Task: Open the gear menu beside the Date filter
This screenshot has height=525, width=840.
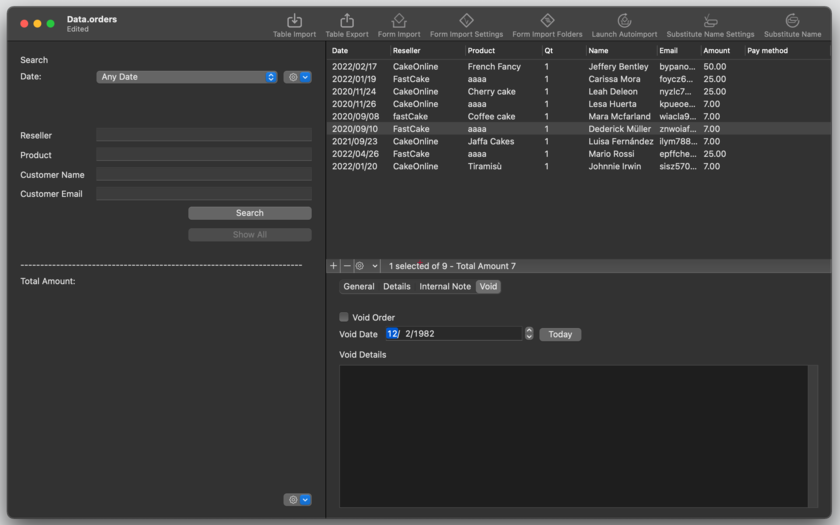Action: (x=297, y=77)
